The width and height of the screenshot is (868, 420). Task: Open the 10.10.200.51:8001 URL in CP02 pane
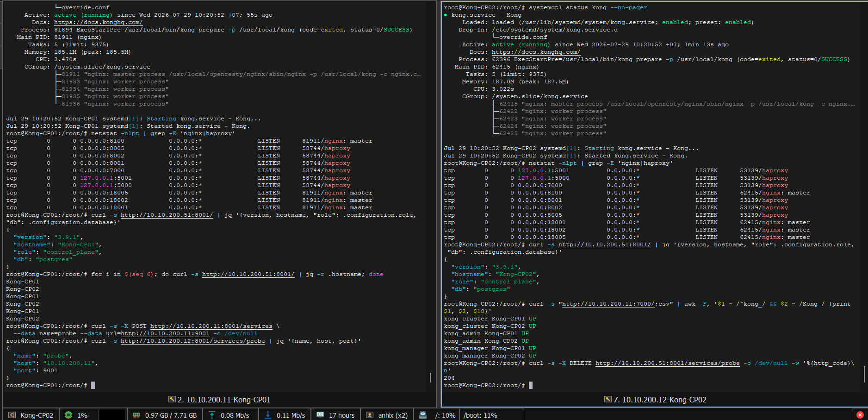(604, 244)
